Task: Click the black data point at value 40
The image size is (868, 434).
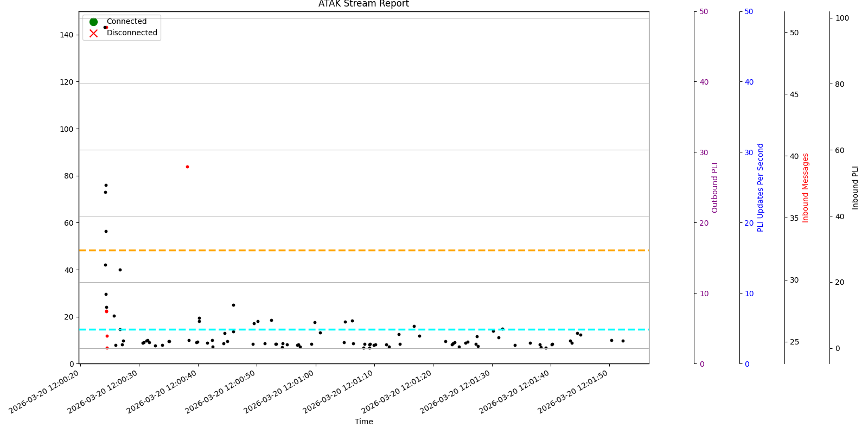Action: (x=120, y=270)
